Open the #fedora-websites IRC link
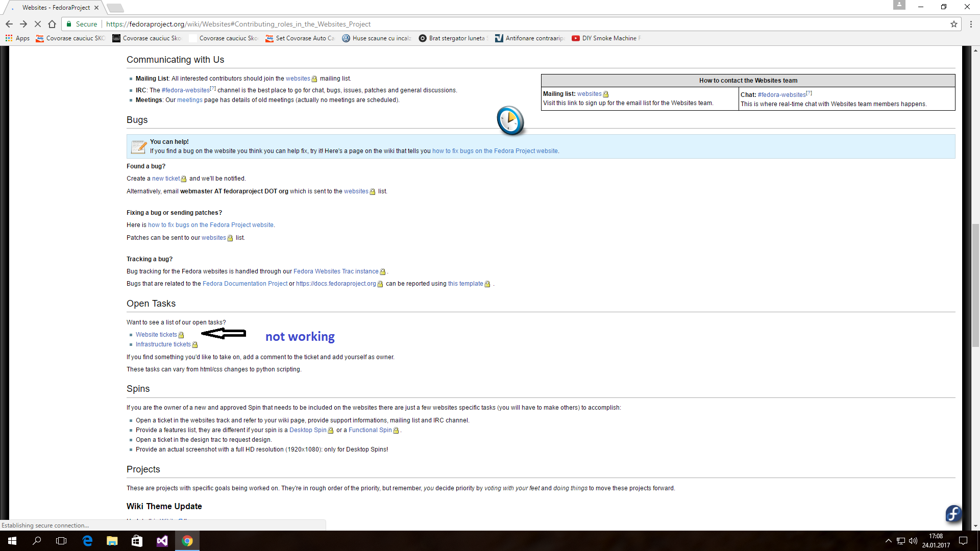Screen dimensions: 980x551 [x=186, y=90]
